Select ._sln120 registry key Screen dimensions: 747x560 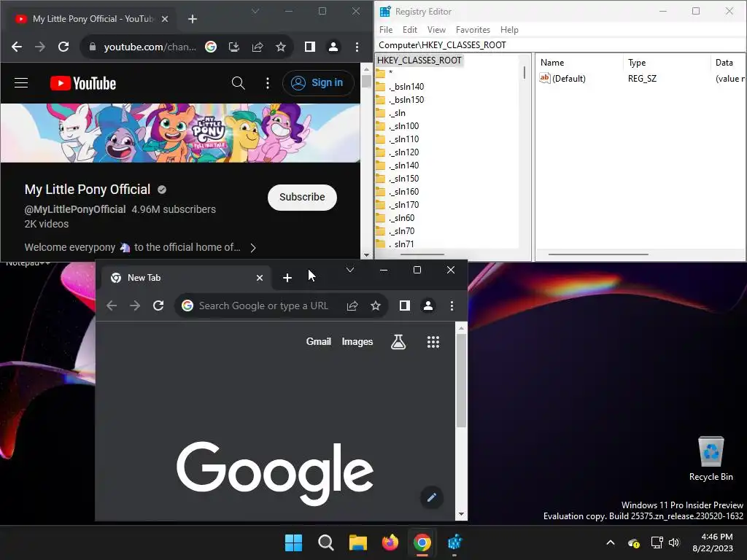(x=404, y=152)
